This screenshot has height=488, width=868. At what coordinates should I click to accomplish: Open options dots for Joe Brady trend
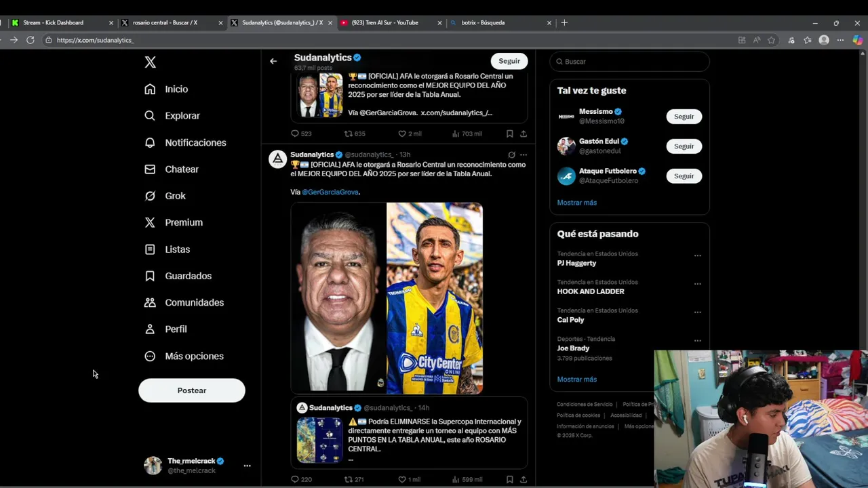(x=697, y=341)
